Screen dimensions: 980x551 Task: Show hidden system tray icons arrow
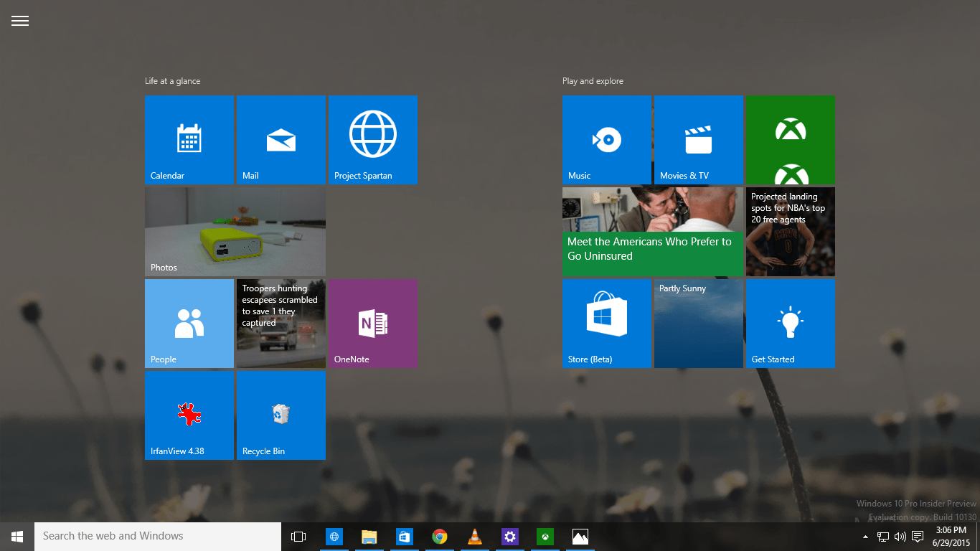[x=865, y=537]
